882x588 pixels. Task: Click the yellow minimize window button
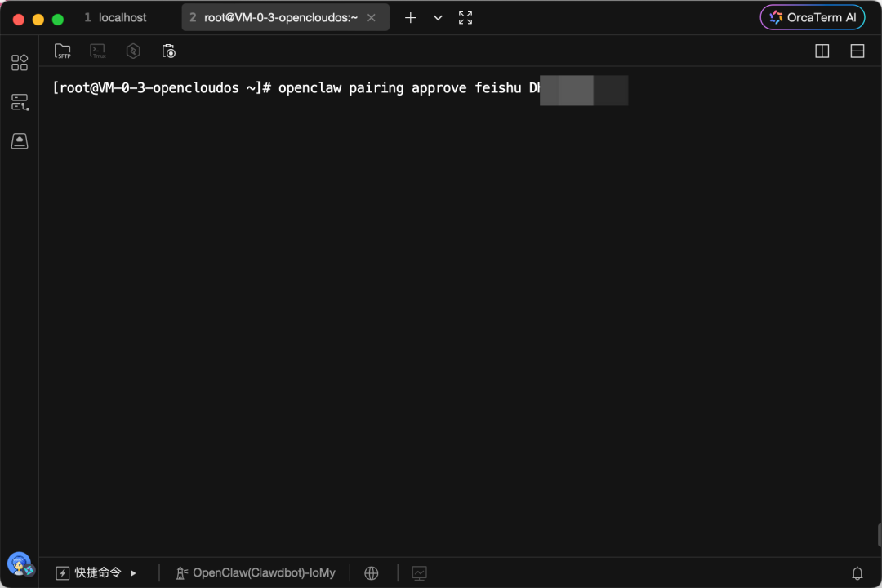(x=38, y=19)
